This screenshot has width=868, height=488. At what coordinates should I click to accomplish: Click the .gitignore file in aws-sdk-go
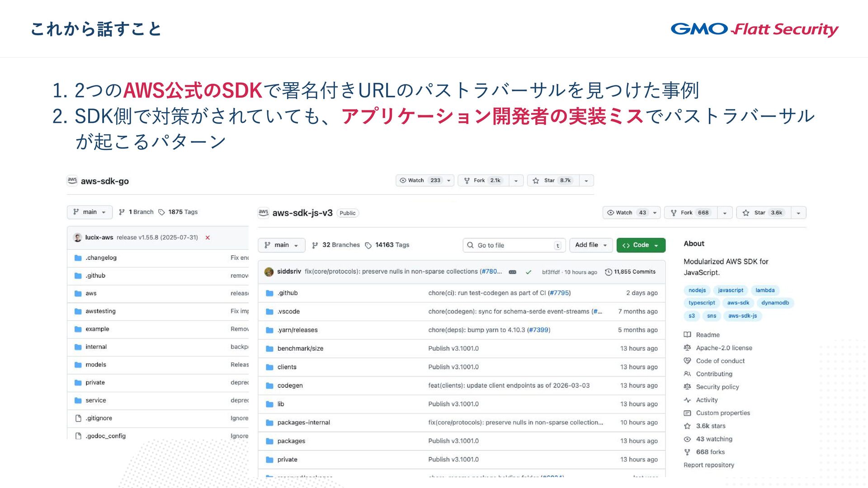pos(99,418)
